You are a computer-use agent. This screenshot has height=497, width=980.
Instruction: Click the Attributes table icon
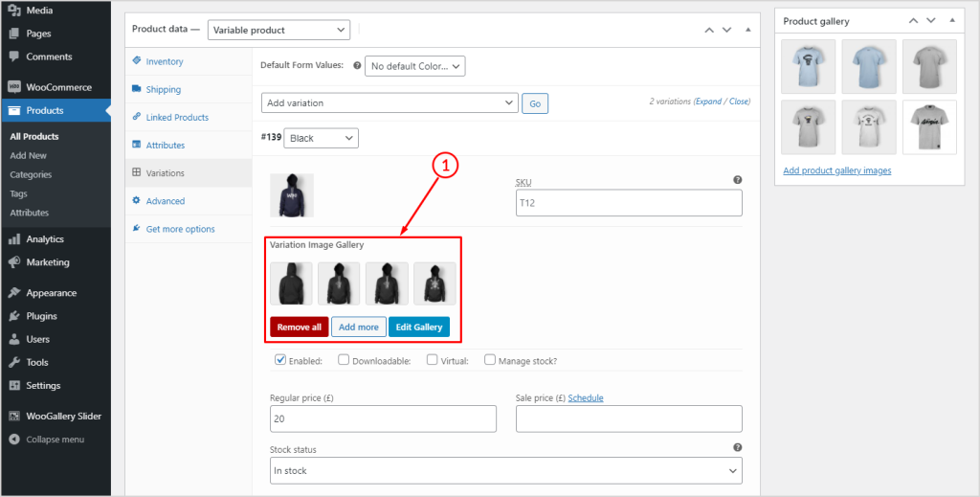point(136,145)
